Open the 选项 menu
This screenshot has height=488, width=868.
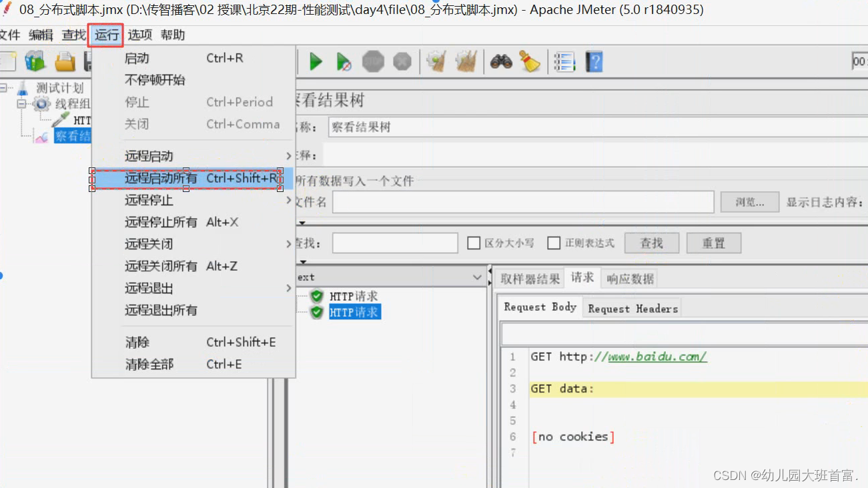[x=140, y=35]
